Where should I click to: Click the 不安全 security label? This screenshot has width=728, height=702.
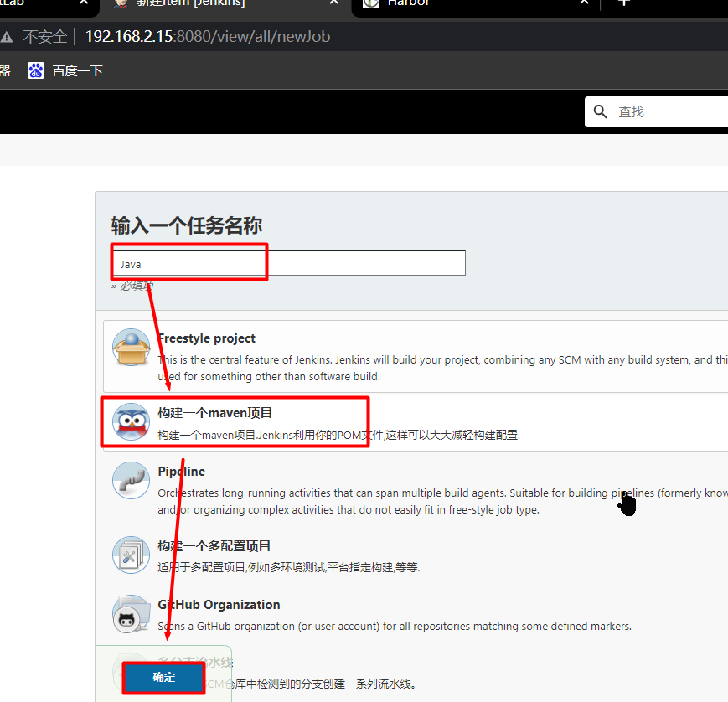45,36
